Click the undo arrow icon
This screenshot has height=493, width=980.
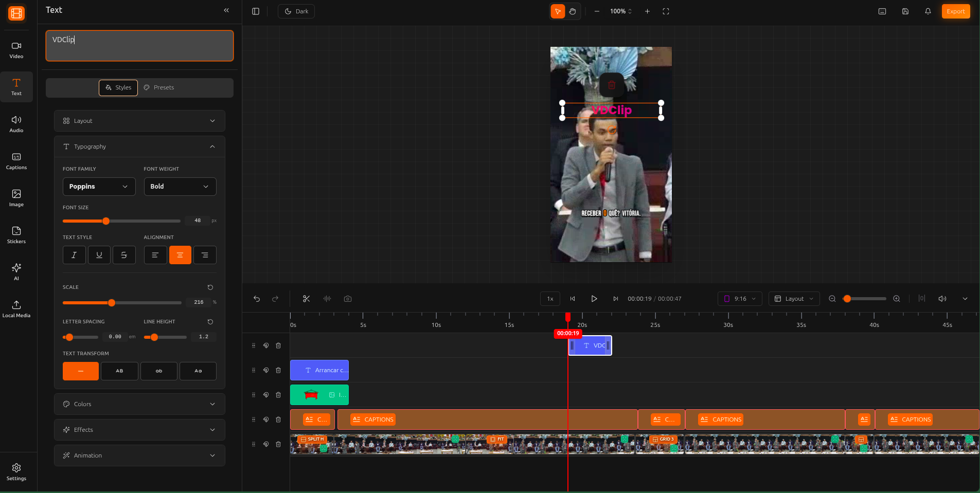click(x=257, y=299)
